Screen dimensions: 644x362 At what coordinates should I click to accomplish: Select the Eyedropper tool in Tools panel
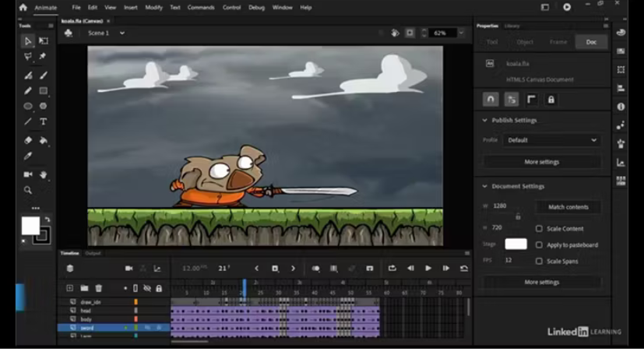click(28, 156)
